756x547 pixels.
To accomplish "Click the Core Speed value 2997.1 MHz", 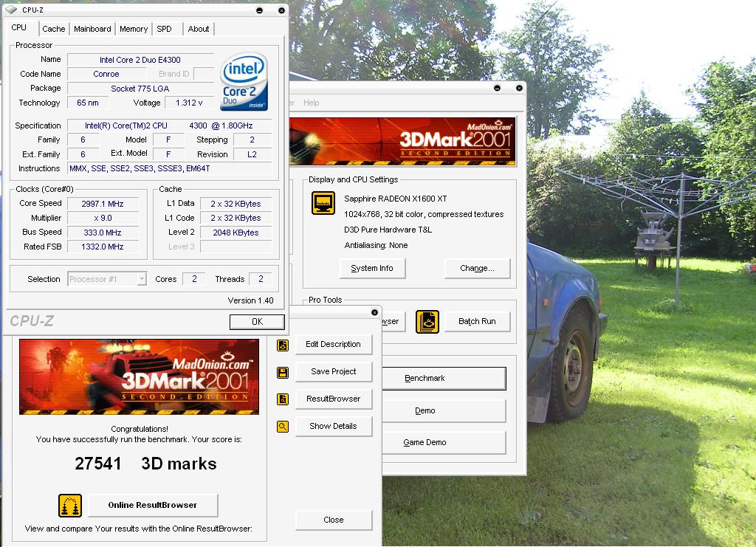I will (x=103, y=204).
